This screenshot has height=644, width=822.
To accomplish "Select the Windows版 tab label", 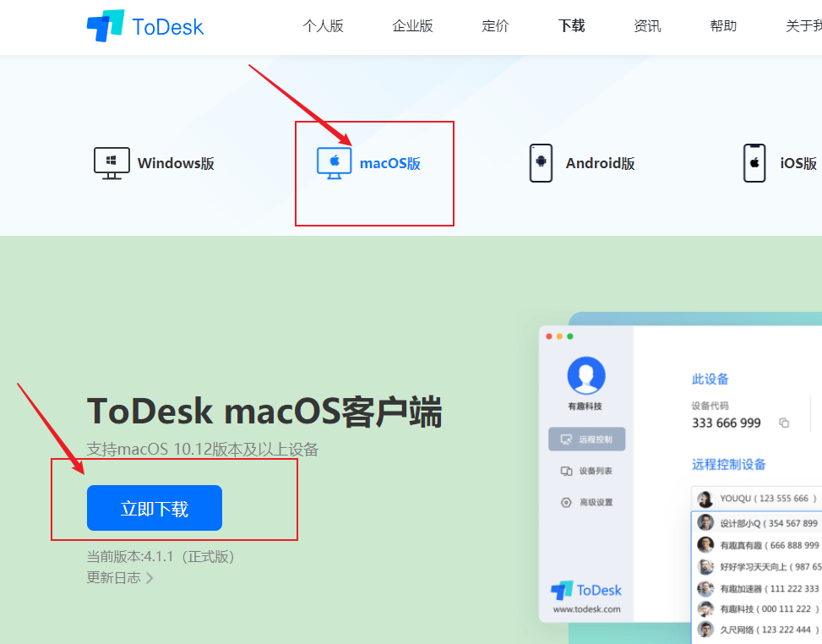I will (176, 163).
